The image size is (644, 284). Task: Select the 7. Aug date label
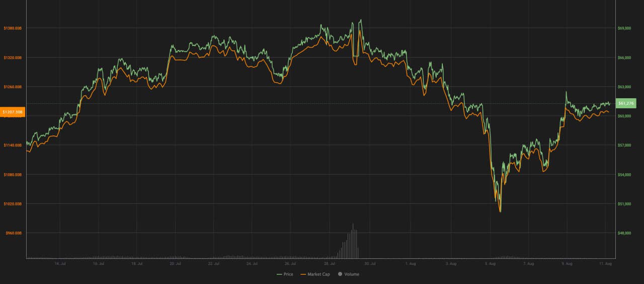point(529,263)
